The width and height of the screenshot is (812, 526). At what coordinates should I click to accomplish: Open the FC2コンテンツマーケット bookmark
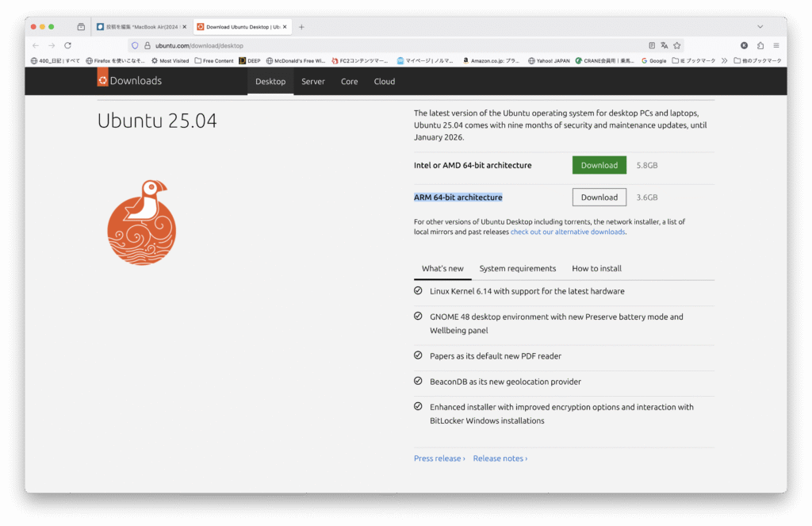tap(359, 60)
